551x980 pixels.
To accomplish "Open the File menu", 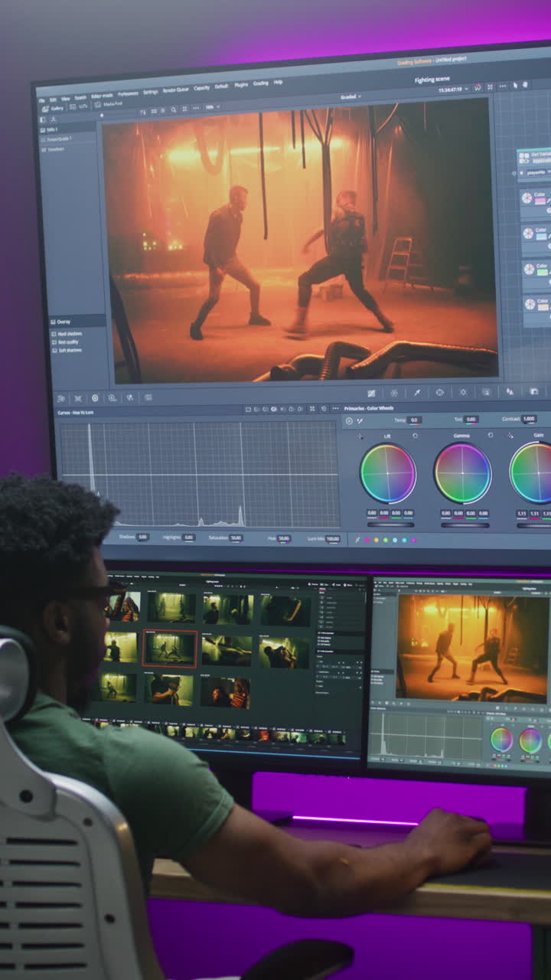I will (43, 100).
